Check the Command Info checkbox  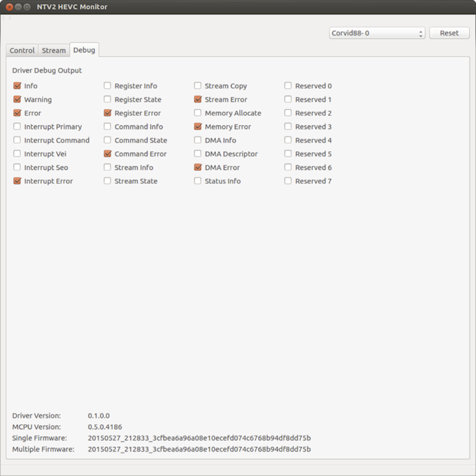108,127
